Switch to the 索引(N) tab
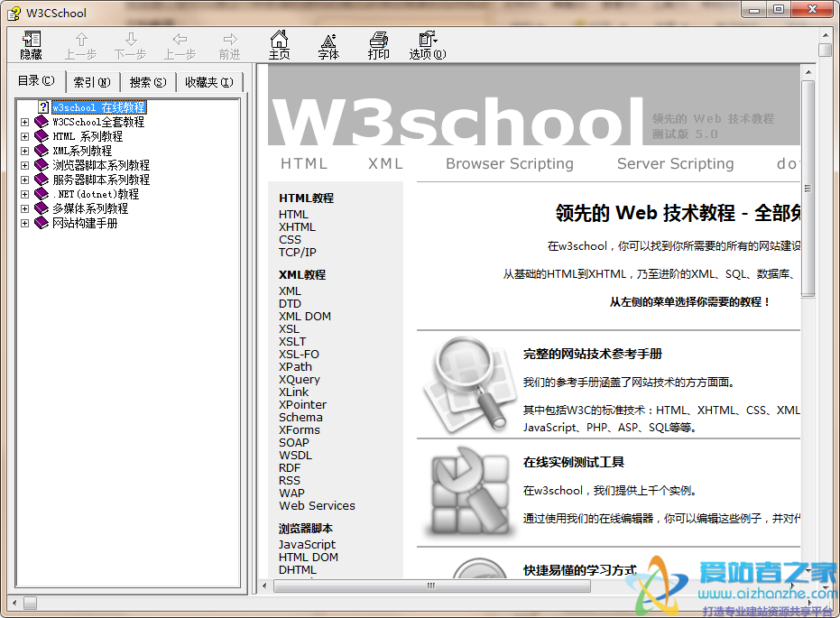 click(92, 82)
